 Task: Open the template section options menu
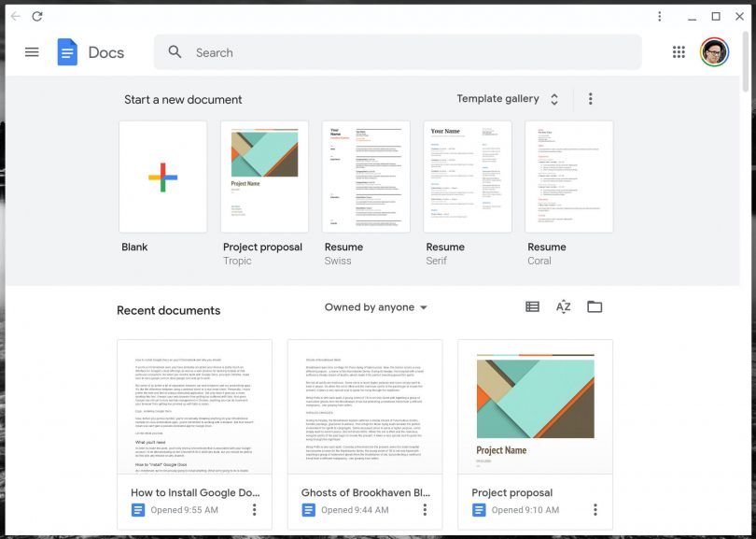(x=591, y=98)
